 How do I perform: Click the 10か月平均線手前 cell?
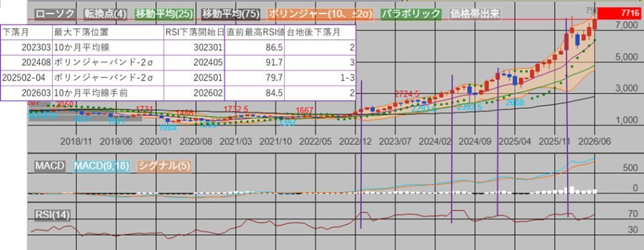(108, 93)
